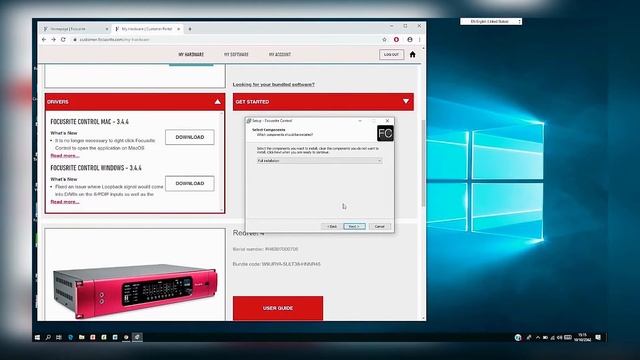Viewport: 640px width, 360px height.
Task: Click the Serial number text
Action: click(x=265, y=249)
